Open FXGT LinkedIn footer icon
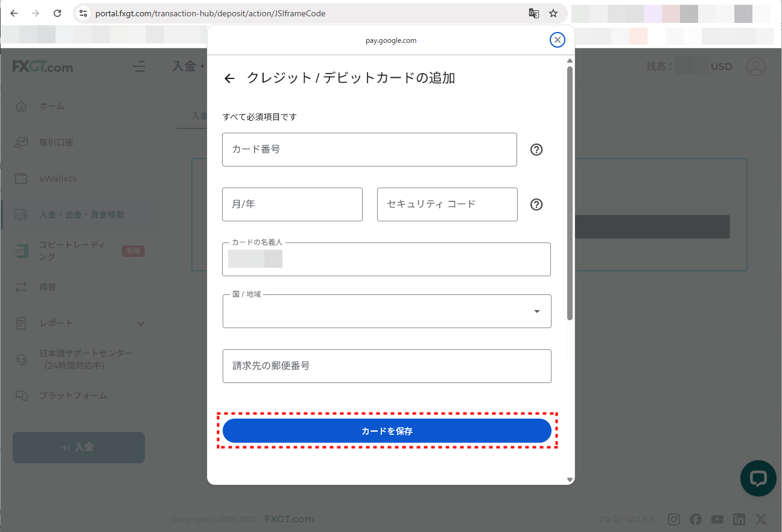Viewport: 782px width, 532px height. (x=739, y=519)
